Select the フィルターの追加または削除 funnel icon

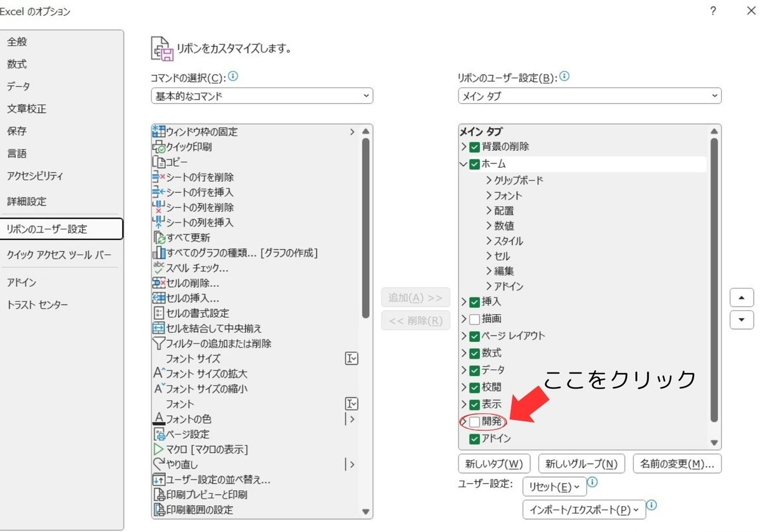(x=159, y=343)
